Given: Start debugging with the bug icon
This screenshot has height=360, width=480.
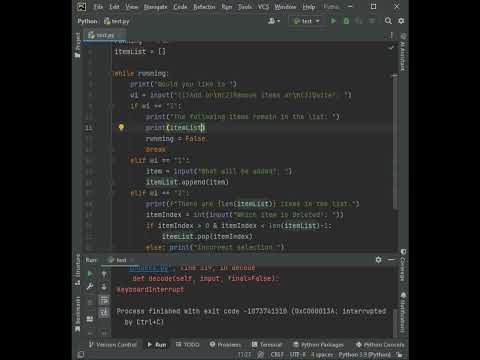Looking at the screenshot, I should tap(346, 21).
